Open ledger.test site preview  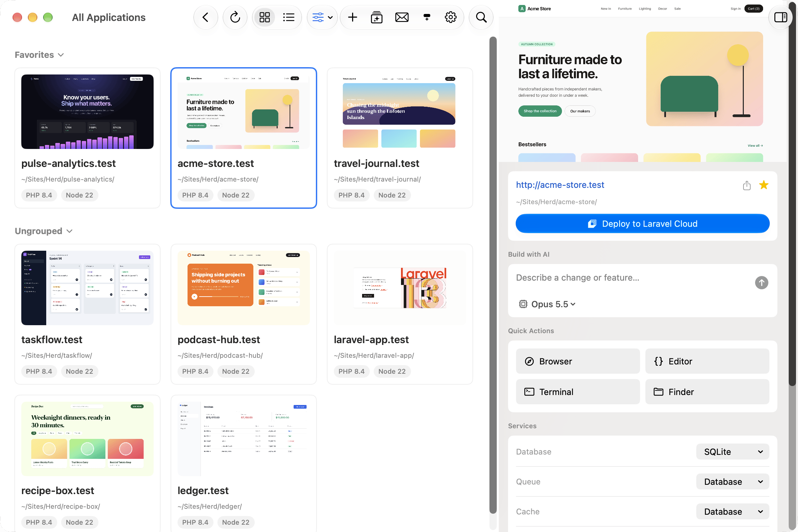click(244, 439)
